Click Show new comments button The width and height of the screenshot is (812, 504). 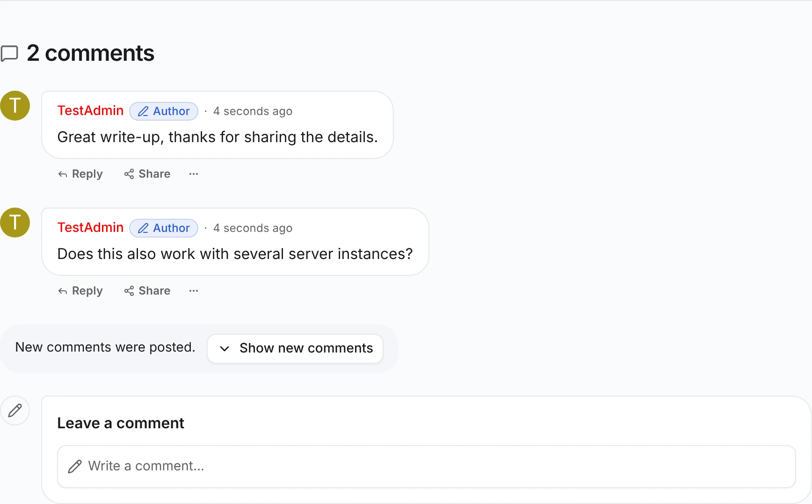(295, 348)
